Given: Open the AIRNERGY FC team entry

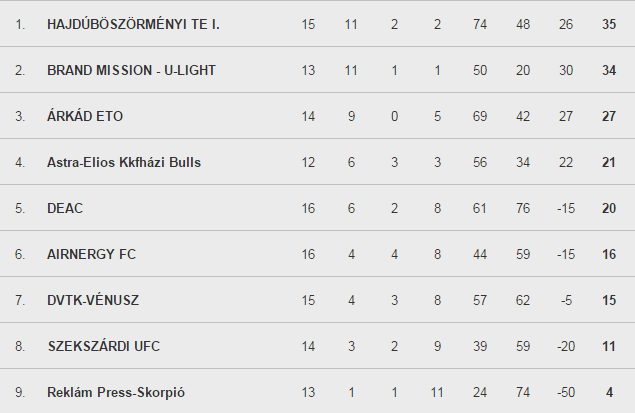Looking at the screenshot, I should (92, 254).
